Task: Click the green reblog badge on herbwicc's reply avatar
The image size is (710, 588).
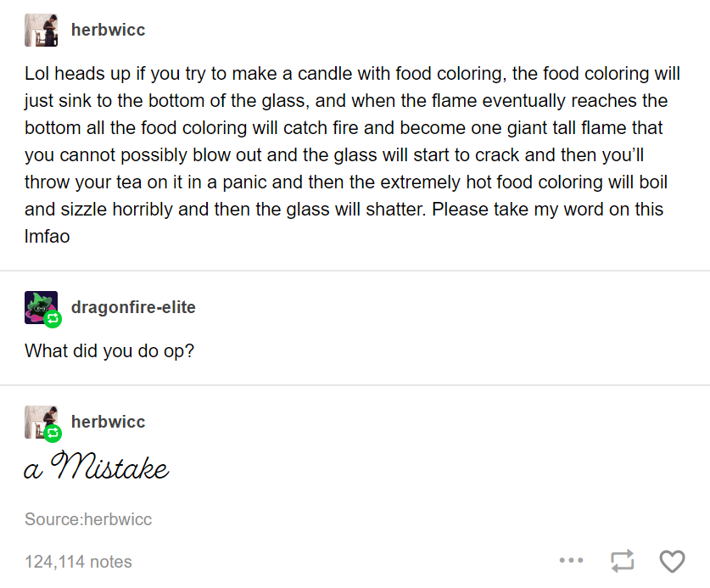Action: tap(53, 434)
